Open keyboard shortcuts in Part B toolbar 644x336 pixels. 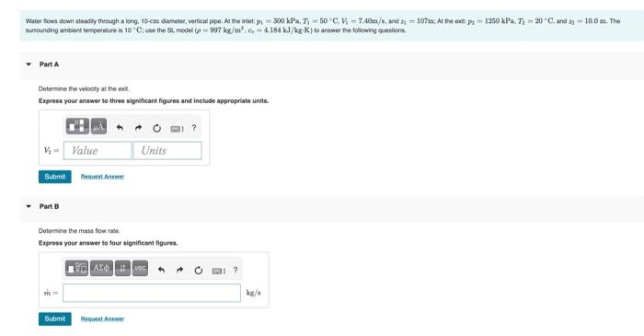(x=219, y=271)
